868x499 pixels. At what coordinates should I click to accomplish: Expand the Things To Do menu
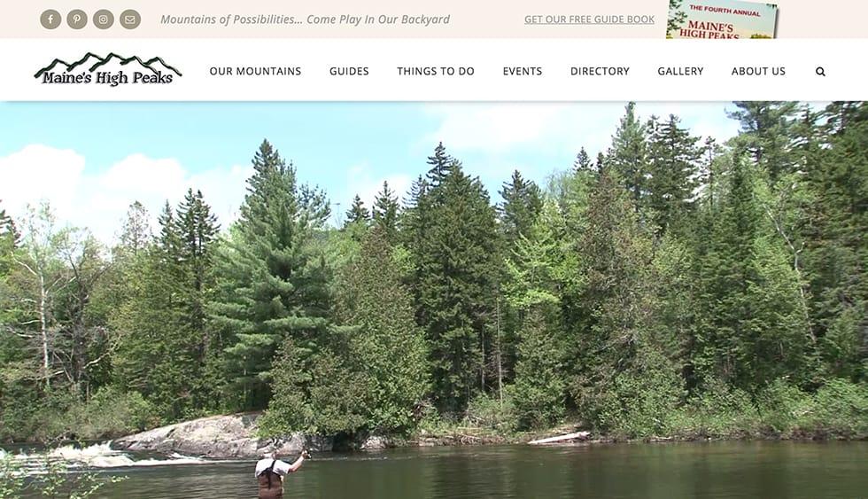pos(436,71)
